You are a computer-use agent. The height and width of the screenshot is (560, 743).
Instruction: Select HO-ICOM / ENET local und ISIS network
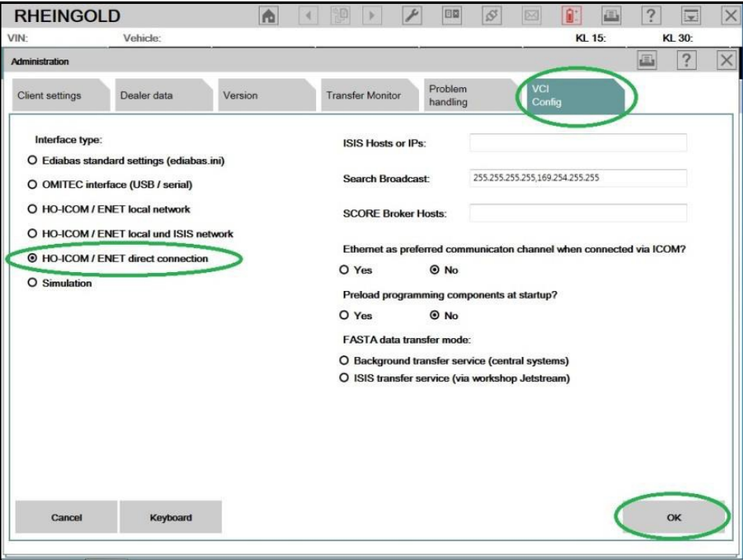(32, 234)
